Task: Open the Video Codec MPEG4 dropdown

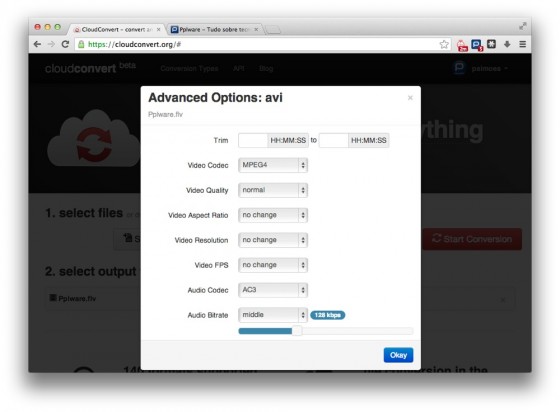Action: (x=273, y=165)
